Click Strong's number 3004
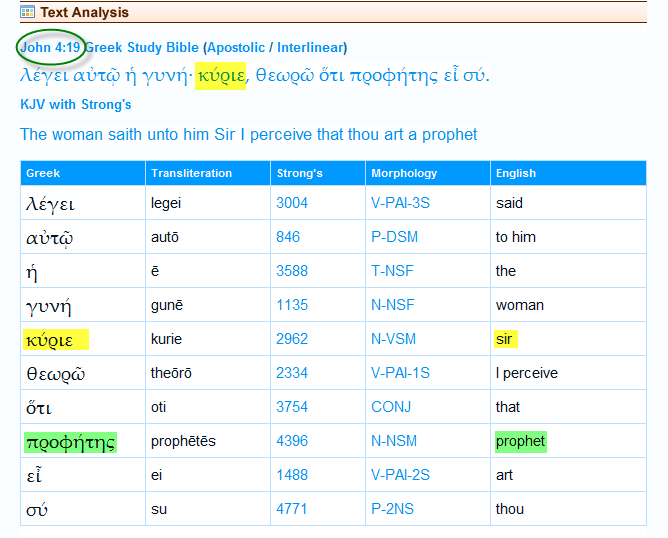This screenshot has height=538, width=668. 292,203
